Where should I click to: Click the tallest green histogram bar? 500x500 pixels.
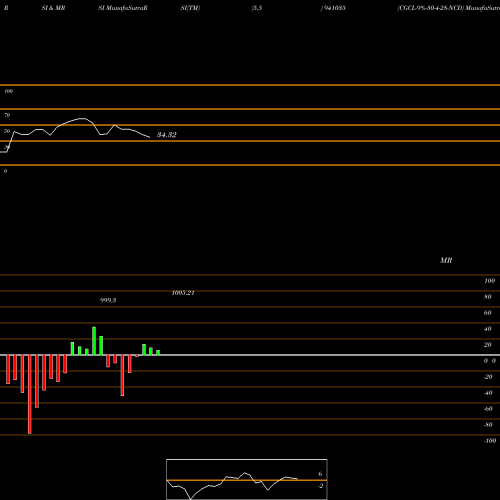pyautogui.click(x=94, y=341)
